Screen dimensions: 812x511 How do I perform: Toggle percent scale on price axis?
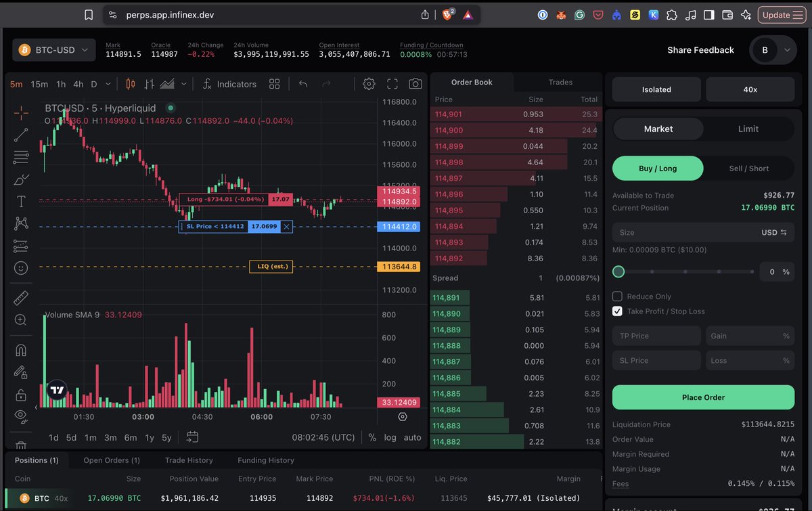coord(372,437)
